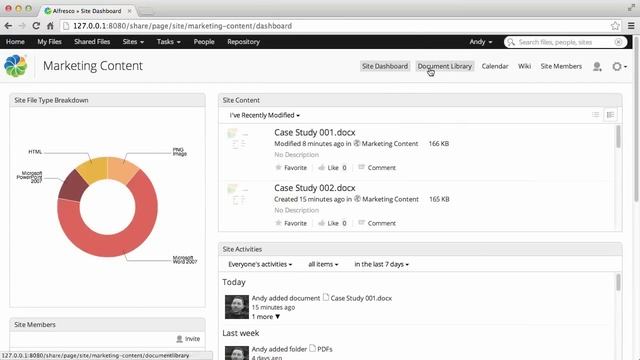Open the Document Library tab

(x=444, y=66)
